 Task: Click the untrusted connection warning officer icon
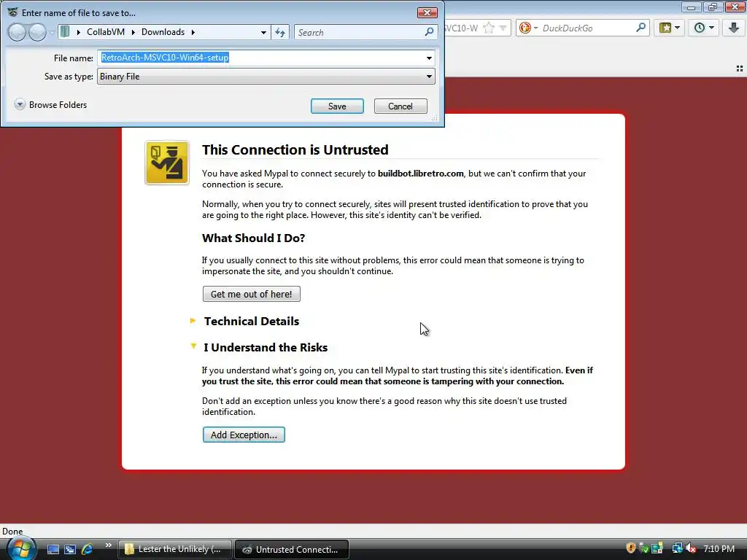pyautogui.click(x=167, y=163)
